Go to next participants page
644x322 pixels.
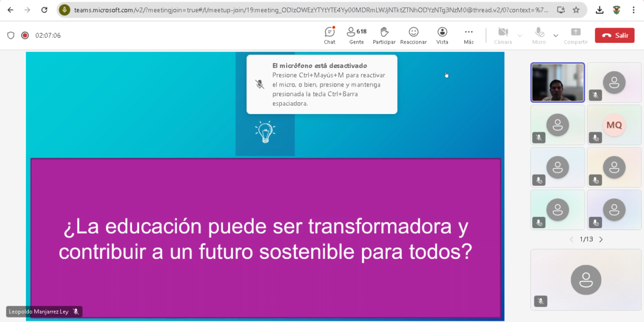[x=601, y=240]
